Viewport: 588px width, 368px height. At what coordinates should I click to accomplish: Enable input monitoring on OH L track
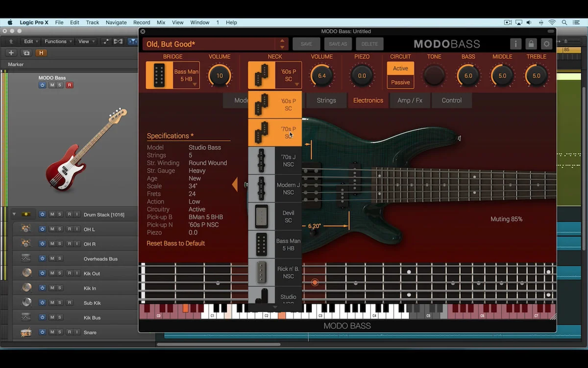[77, 229]
